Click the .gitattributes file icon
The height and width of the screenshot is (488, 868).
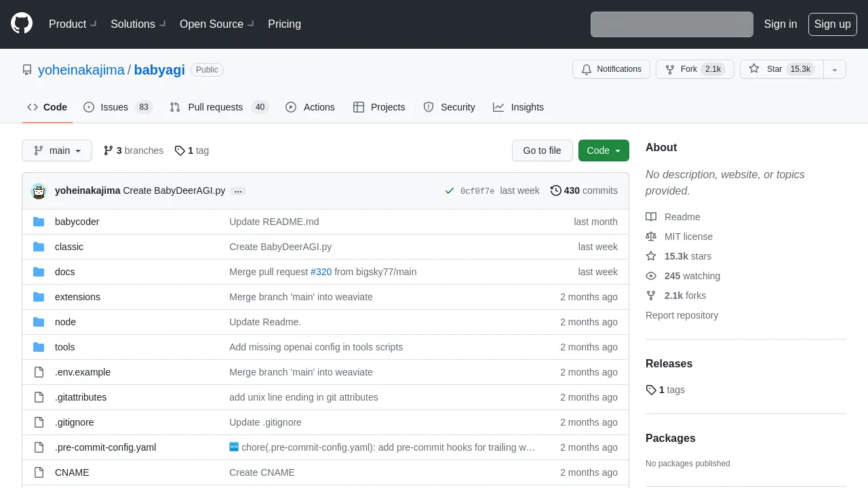[x=39, y=397]
